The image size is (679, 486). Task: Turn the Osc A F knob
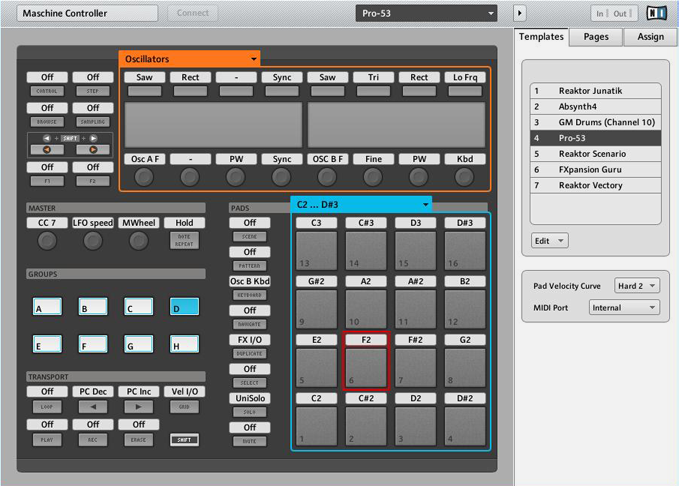(x=144, y=177)
